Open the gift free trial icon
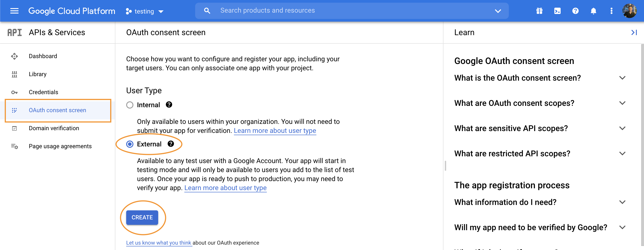Image resolution: width=644 pixels, height=250 pixels. (539, 11)
